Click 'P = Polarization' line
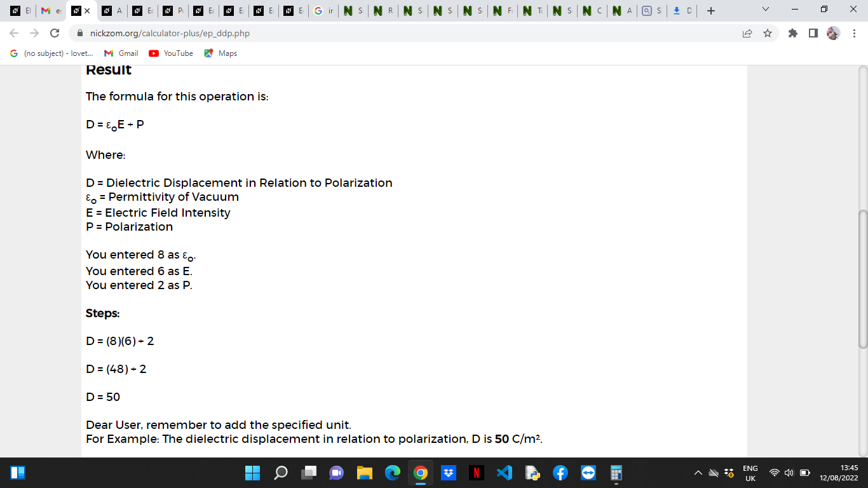This screenshot has width=868, height=488. [x=129, y=227]
